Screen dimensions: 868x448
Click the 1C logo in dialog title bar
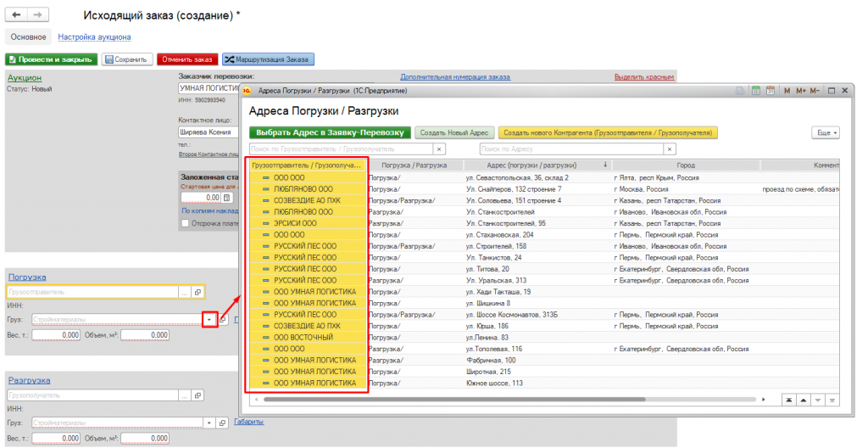coord(247,91)
